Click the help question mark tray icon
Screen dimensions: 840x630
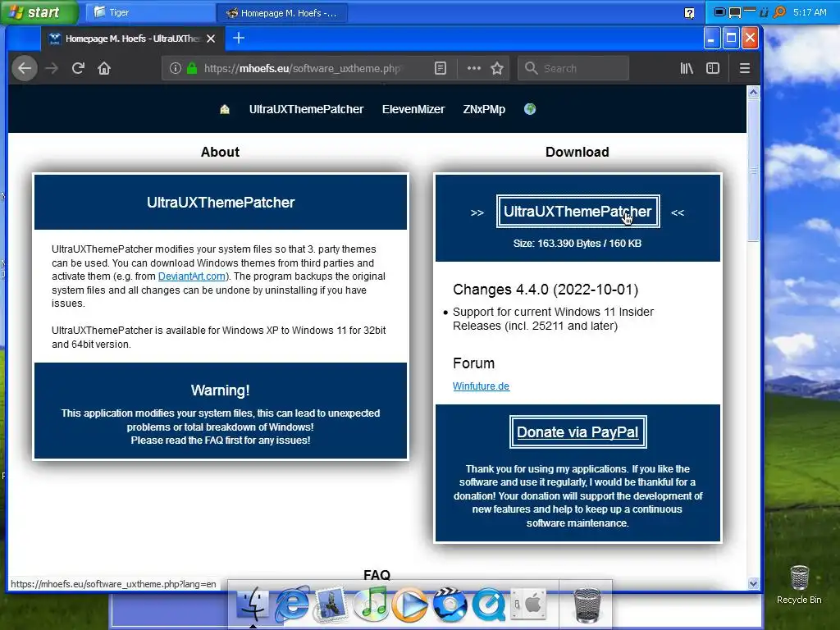coord(689,13)
